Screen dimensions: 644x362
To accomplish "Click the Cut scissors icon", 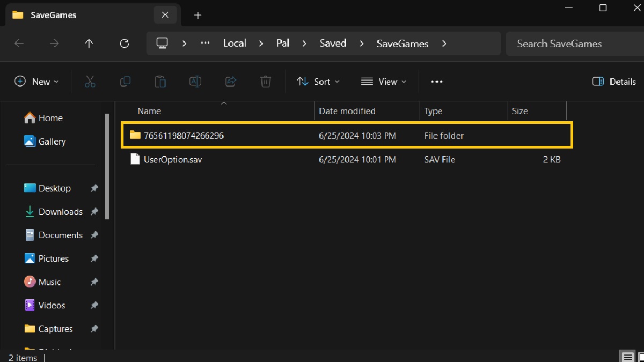I will coord(90,82).
